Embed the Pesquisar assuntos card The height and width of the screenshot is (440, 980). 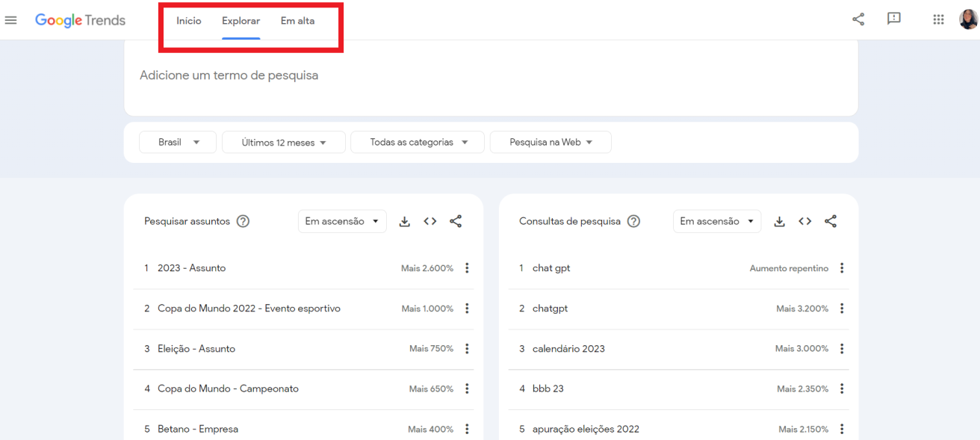click(x=430, y=221)
